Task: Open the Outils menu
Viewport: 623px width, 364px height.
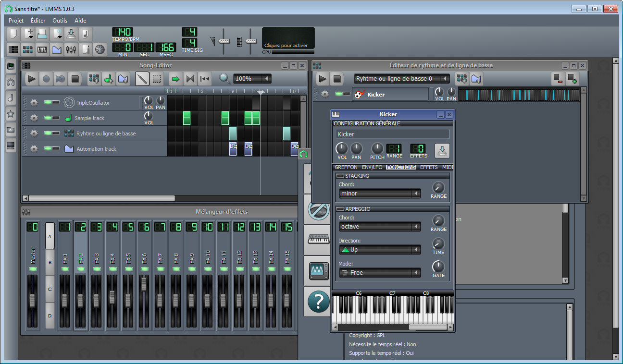Action: pyautogui.click(x=60, y=21)
